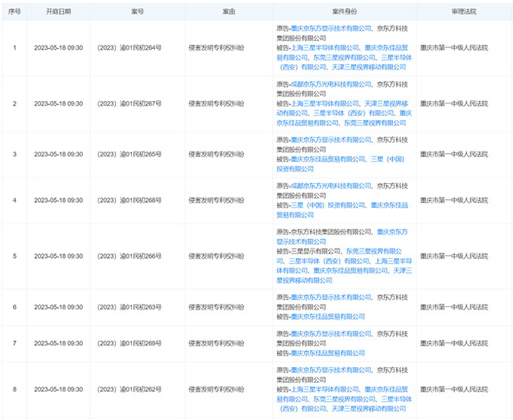Open 重庆京东佳品贸易有限公司 link in case 渝01民初263号
Image resolution: width=513 pixels, height=420 pixels.
[328, 317]
